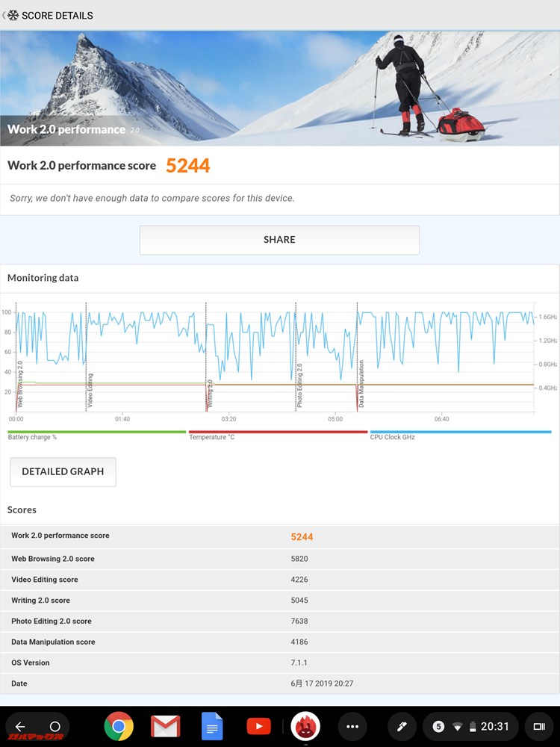Tap the back chevron beside SCORE DETAILS
The height and width of the screenshot is (747, 560).
[4, 15]
